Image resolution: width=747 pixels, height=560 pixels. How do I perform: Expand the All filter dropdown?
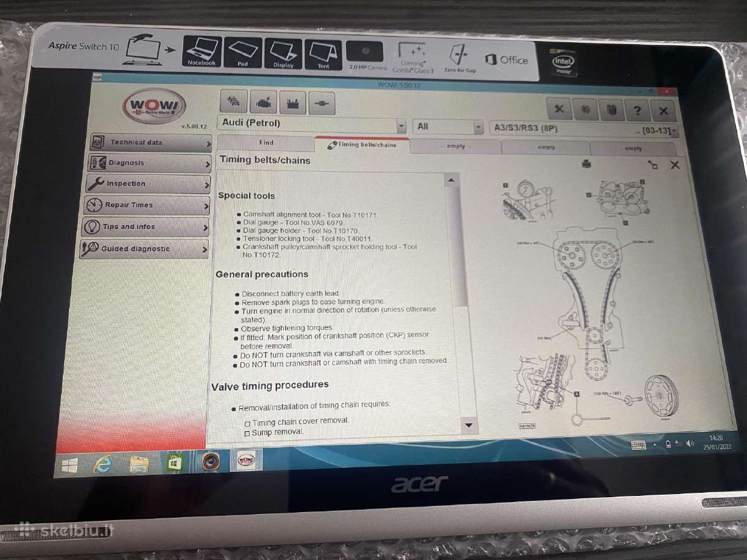tap(477, 128)
